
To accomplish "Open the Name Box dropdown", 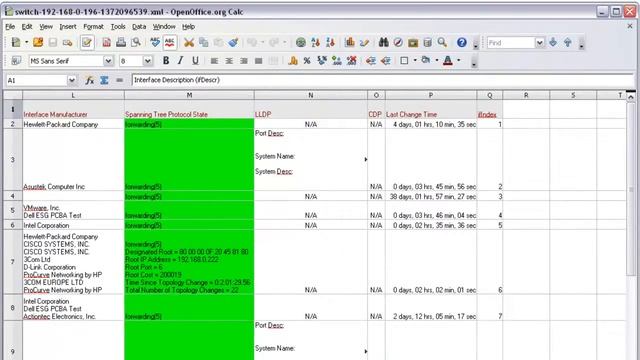I will (x=72, y=80).
